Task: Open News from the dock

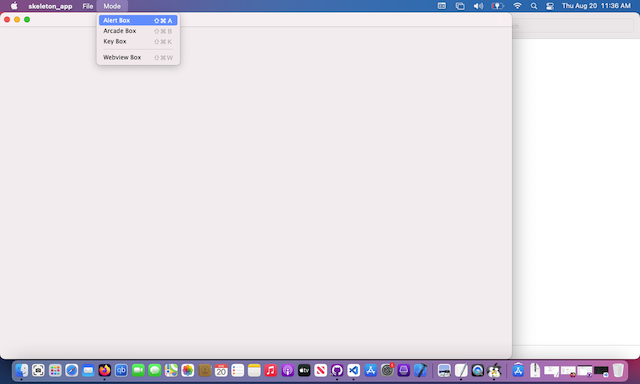Action: [x=321, y=371]
